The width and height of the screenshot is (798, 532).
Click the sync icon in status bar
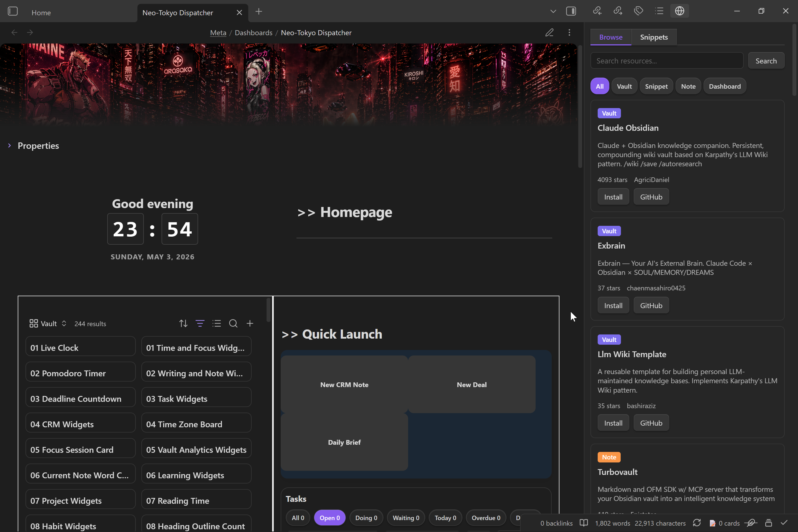(x=697, y=523)
